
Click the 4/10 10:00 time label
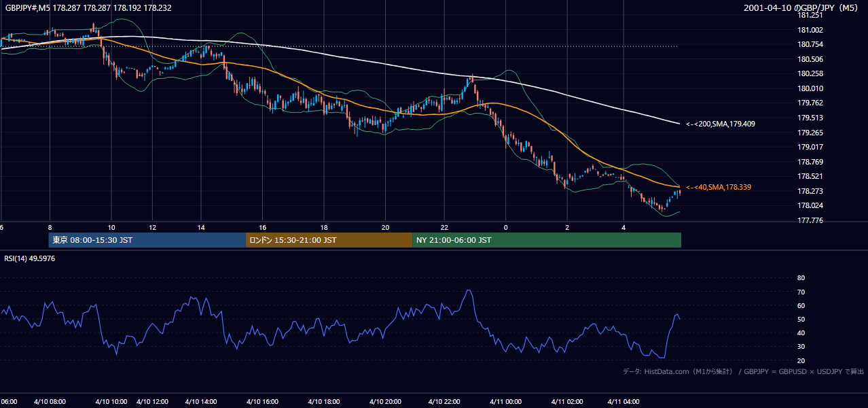[111, 401]
